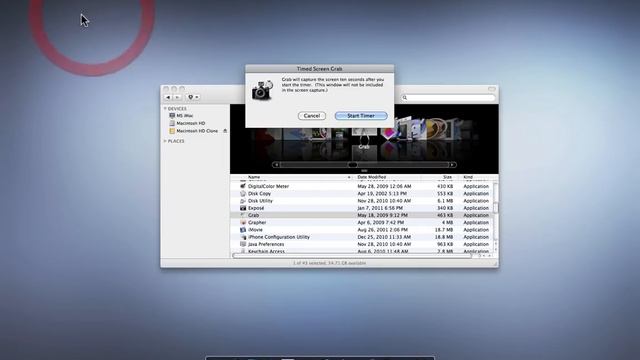Expand the PLACES sidebar section
Screen dimensions: 640x360
point(165,141)
